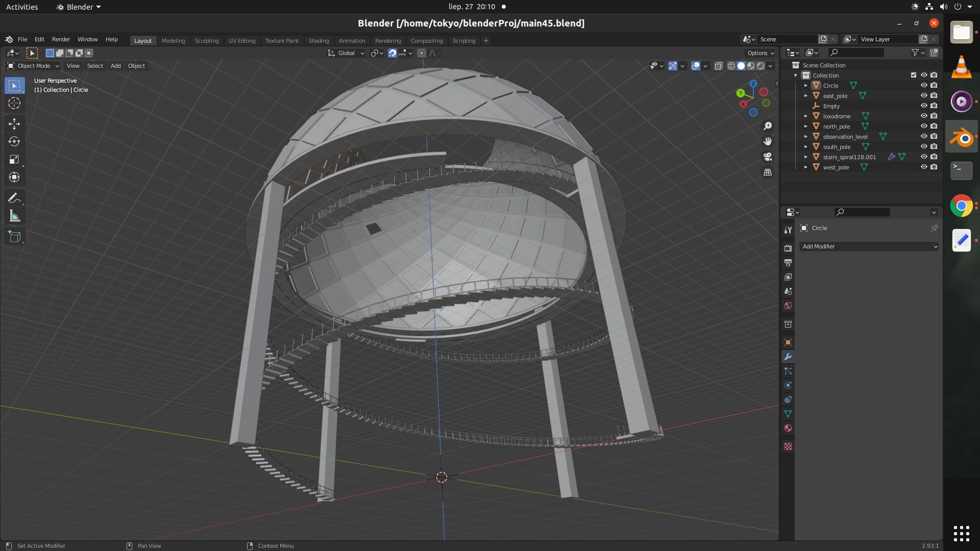Click the Options button in header
This screenshot has height=551, width=980.
point(760,53)
